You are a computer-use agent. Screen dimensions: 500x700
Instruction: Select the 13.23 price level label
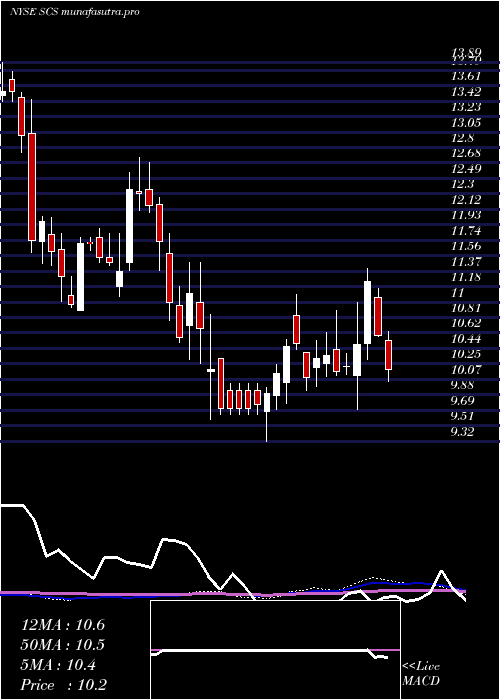pos(466,107)
